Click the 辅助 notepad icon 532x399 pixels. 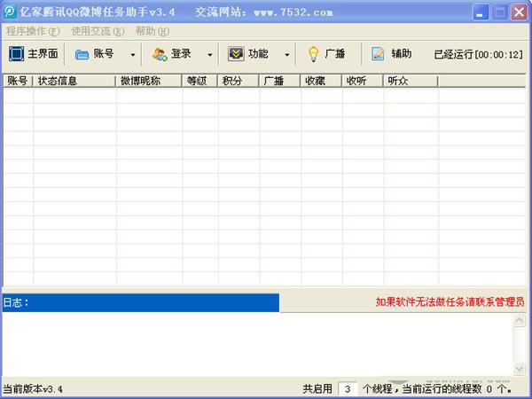378,53
